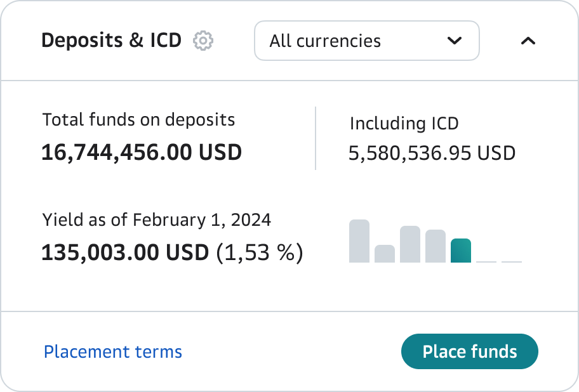Select the teal highlighted yield chart bar
Screen dimensions: 579x392
[x=461, y=251]
